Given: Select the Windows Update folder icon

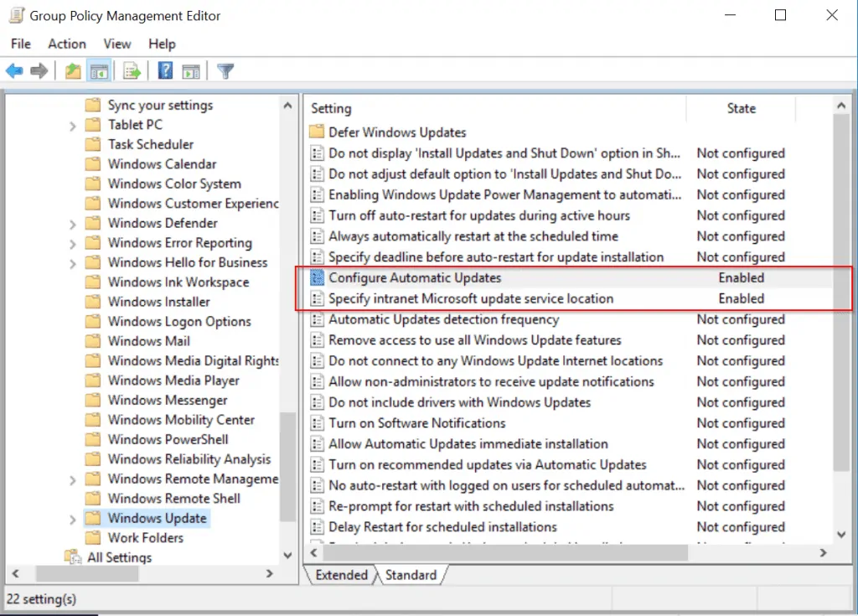Looking at the screenshot, I should [x=94, y=518].
